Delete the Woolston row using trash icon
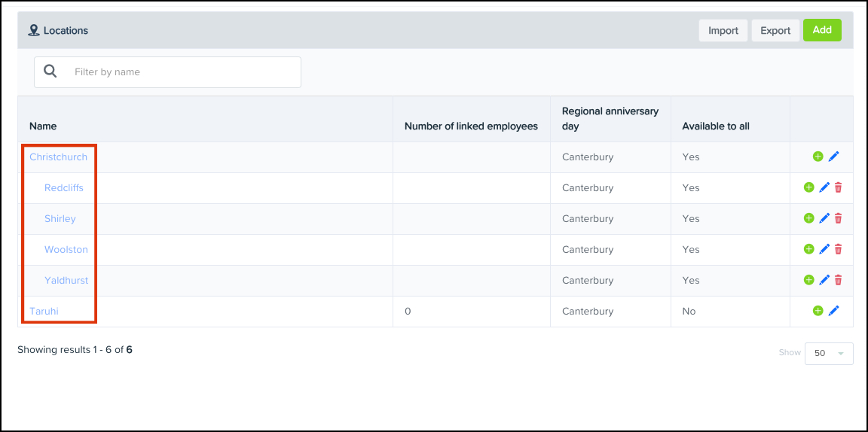 tap(838, 249)
